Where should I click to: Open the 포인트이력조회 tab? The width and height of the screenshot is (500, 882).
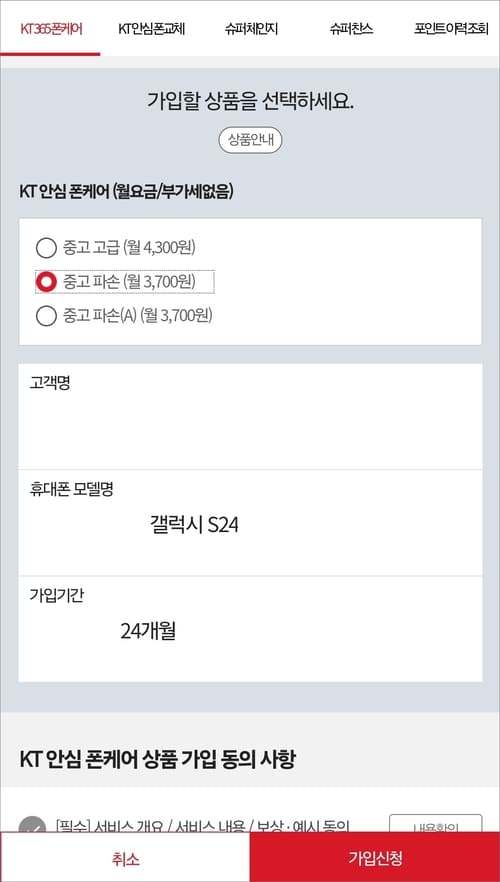(x=451, y=29)
